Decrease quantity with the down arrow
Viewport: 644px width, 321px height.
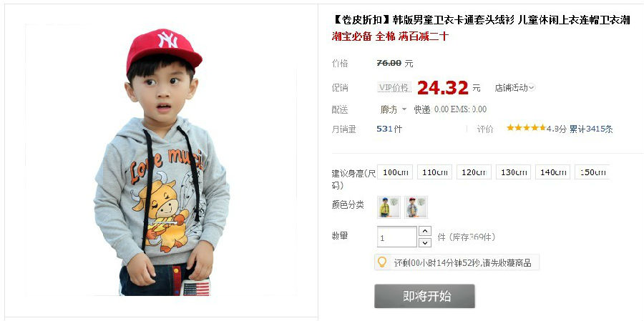tap(424, 242)
